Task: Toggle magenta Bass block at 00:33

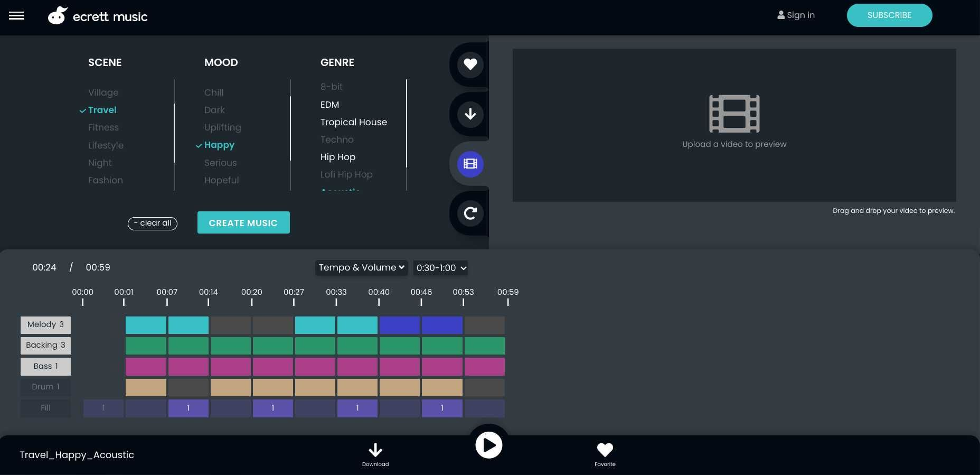Action: pos(357,366)
